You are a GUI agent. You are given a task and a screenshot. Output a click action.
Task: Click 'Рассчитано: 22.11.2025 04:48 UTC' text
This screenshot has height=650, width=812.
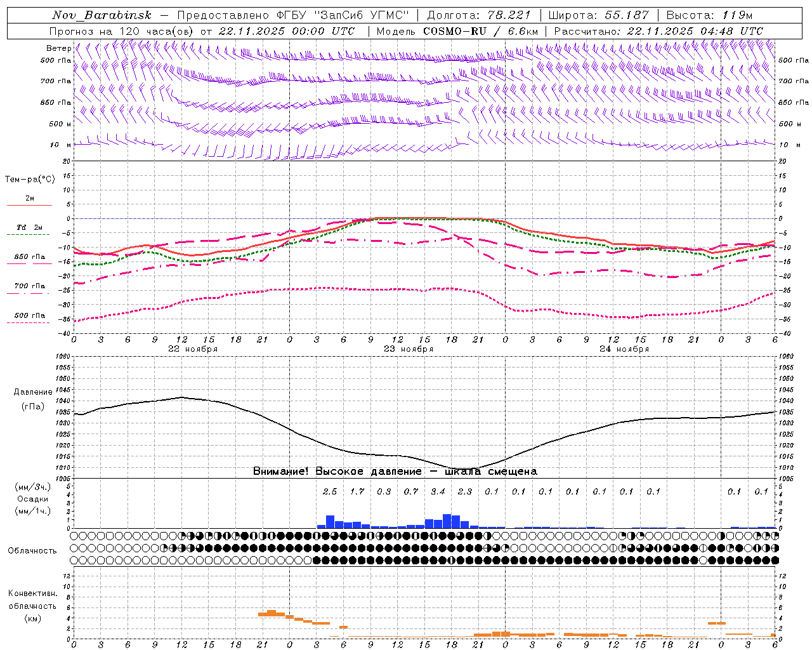(658, 31)
